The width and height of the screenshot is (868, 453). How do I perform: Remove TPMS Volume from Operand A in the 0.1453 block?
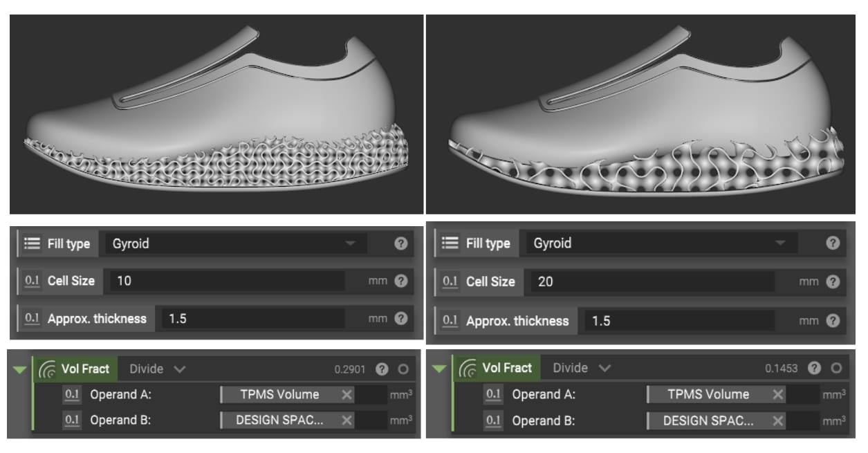click(x=778, y=394)
